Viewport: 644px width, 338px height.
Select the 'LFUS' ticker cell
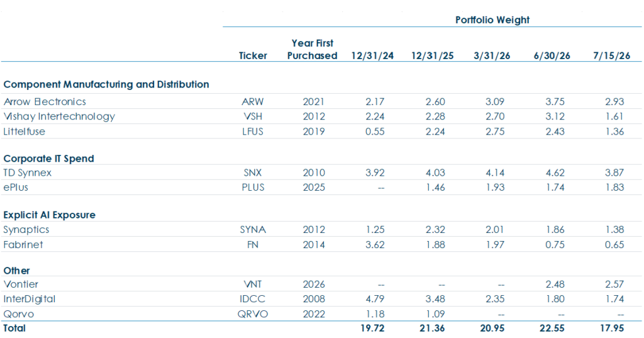[x=253, y=132]
